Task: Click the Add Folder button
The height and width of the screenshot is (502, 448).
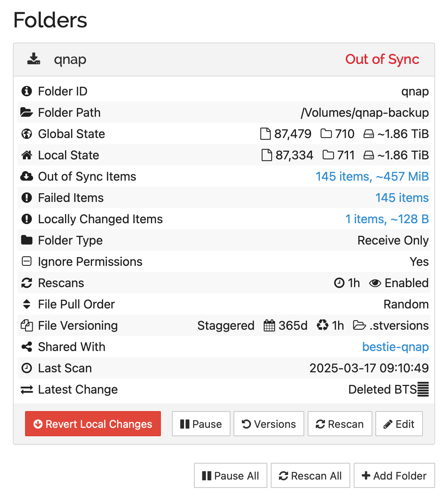Action: pyautogui.click(x=394, y=475)
